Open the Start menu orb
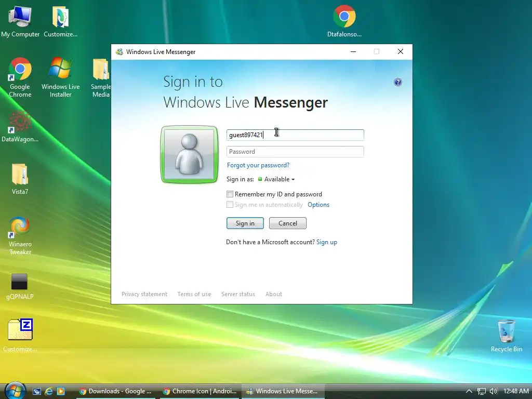Image resolution: width=532 pixels, height=399 pixels. (15, 391)
